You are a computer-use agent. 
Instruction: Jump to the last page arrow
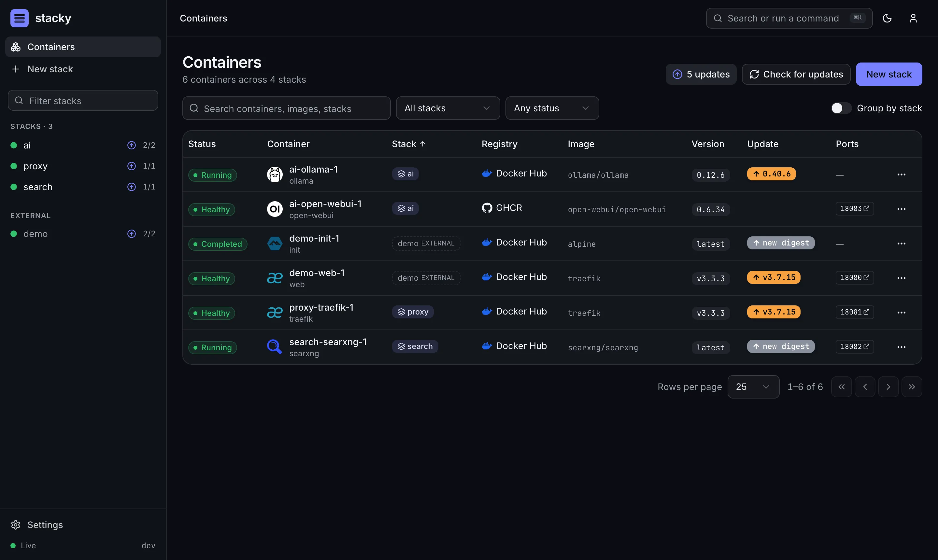tap(912, 387)
